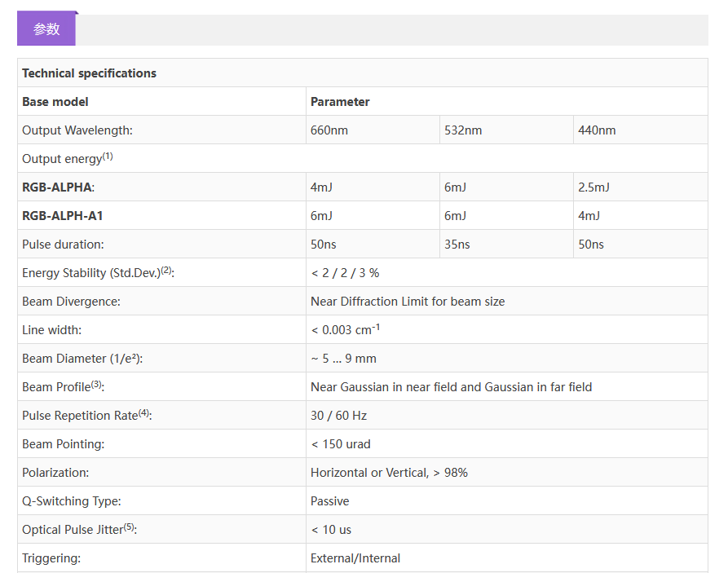Viewport: 728px width, 573px height.
Task: Select the 660nm wavelength cell
Action: point(329,130)
